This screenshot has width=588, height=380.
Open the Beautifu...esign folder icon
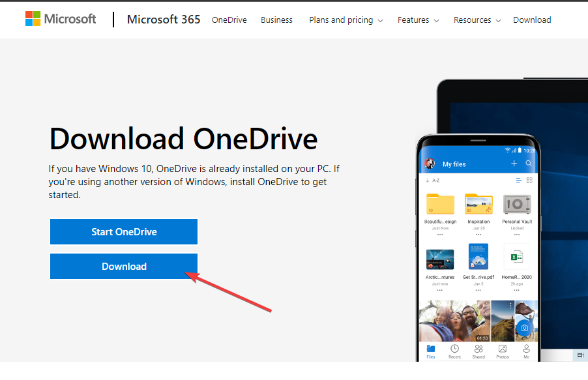coord(440,204)
